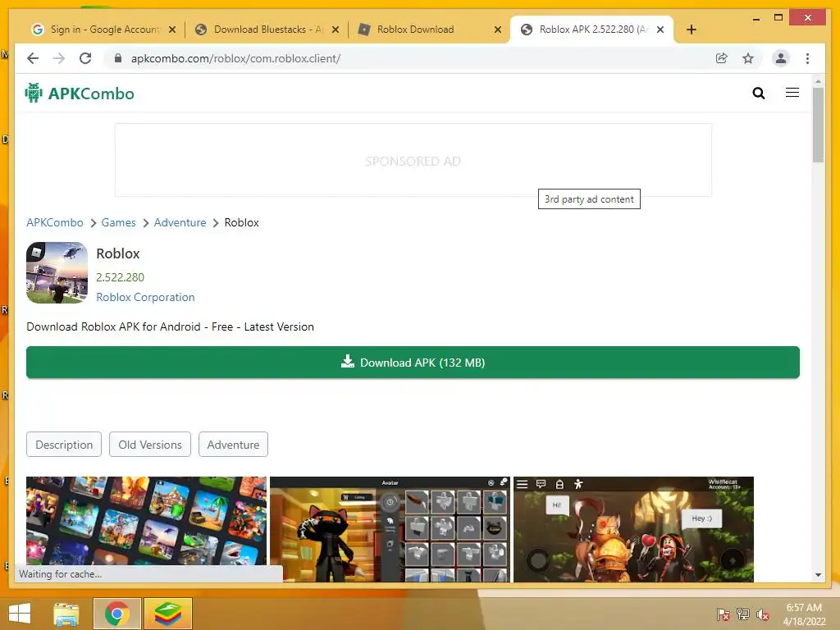Click the Roblox app icon image
Image resolution: width=840 pixels, height=630 pixels.
pyautogui.click(x=57, y=272)
